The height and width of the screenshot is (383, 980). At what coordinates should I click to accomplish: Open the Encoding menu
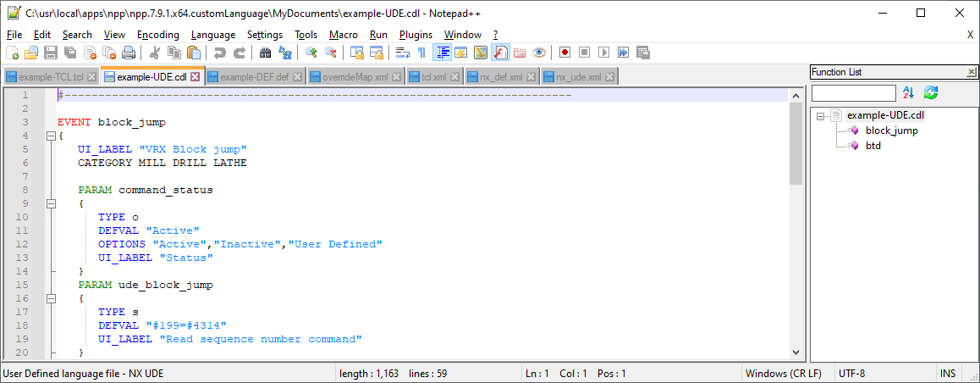(x=158, y=35)
